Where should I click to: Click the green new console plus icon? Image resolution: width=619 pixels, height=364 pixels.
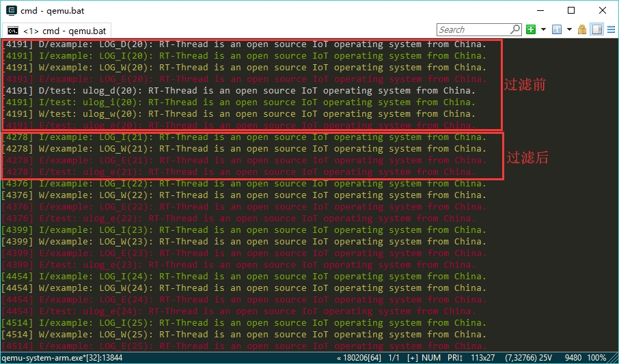coord(531,29)
